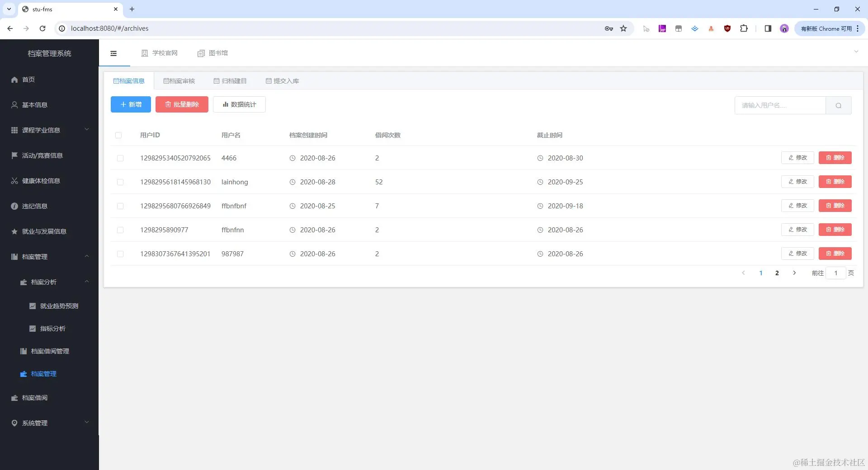Image resolution: width=868 pixels, height=470 pixels.
Task: Click user ID 1298295340520792065
Action: [x=175, y=158]
